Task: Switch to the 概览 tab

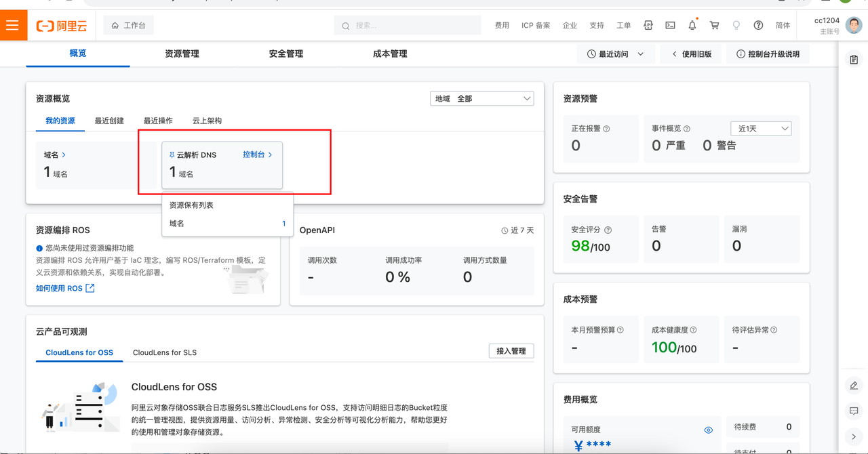Action: (x=78, y=54)
